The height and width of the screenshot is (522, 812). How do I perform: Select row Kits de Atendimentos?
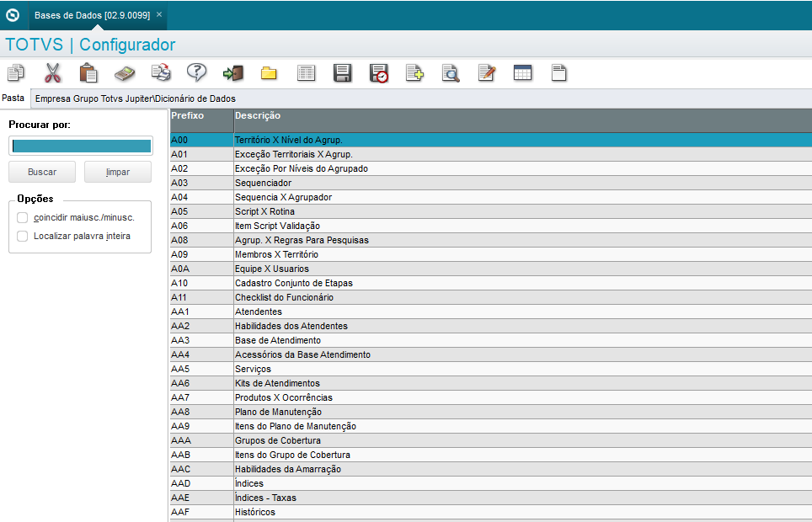tap(491, 383)
